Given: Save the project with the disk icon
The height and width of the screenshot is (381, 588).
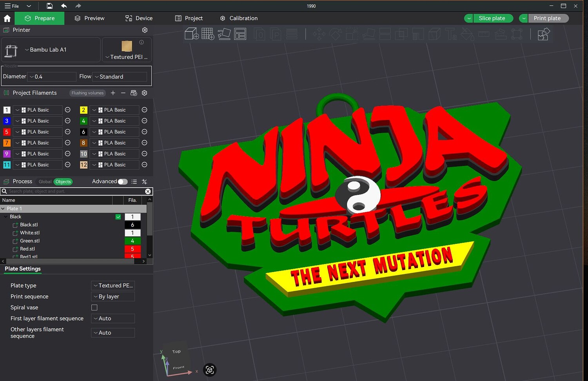Looking at the screenshot, I should pos(49,6).
